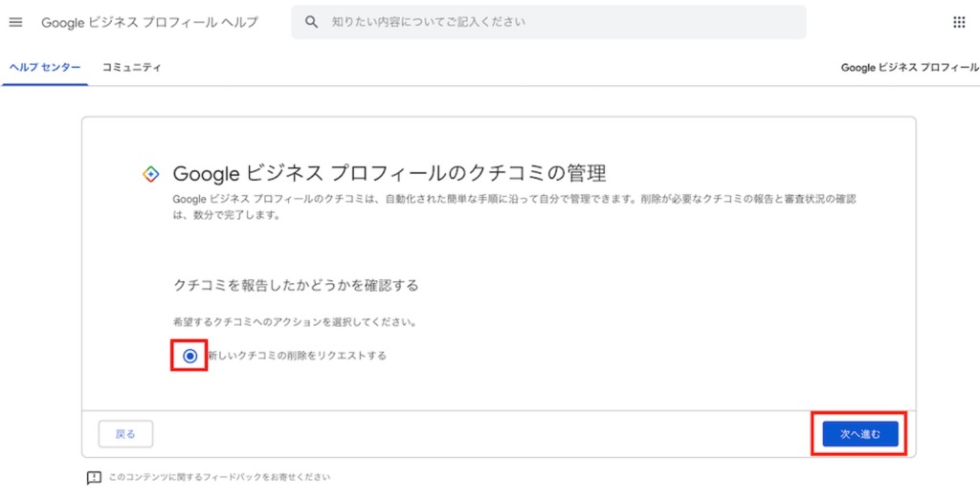
Task: Switch to the コミュニティ tab
Action: pos(132,68)
